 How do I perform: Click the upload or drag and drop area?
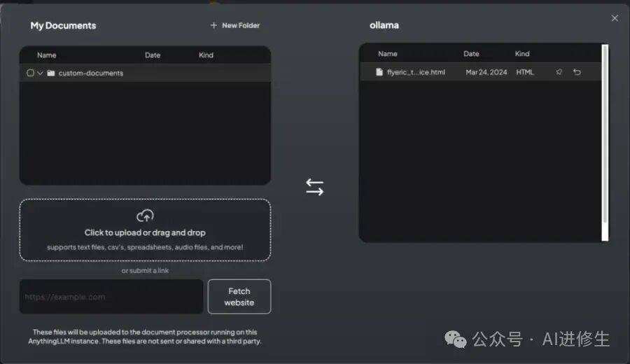point(145,230)
